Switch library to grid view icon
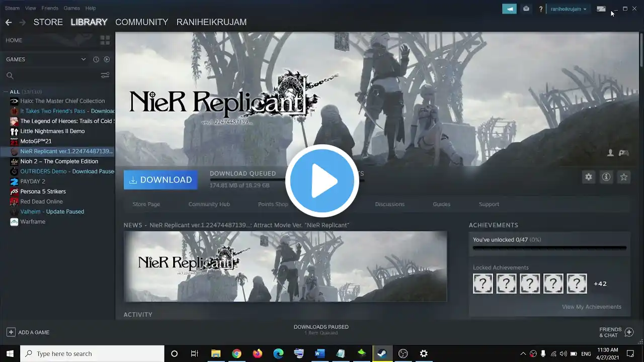 [105, 40]
